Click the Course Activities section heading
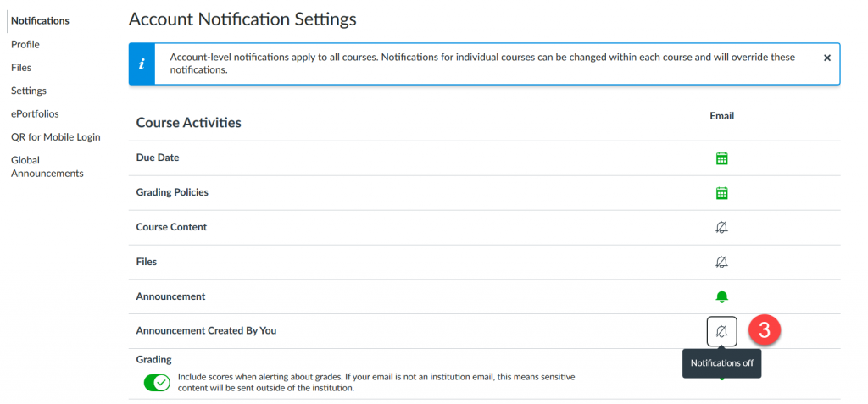868x404 pixels. click(x=189, y=122)
